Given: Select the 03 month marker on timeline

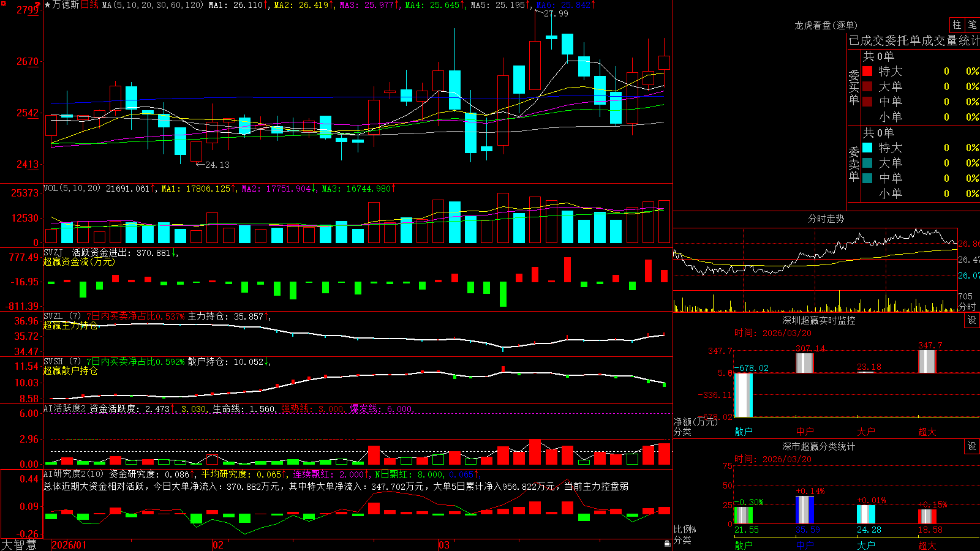Looking at the screenshot, I should coord(443,545).
